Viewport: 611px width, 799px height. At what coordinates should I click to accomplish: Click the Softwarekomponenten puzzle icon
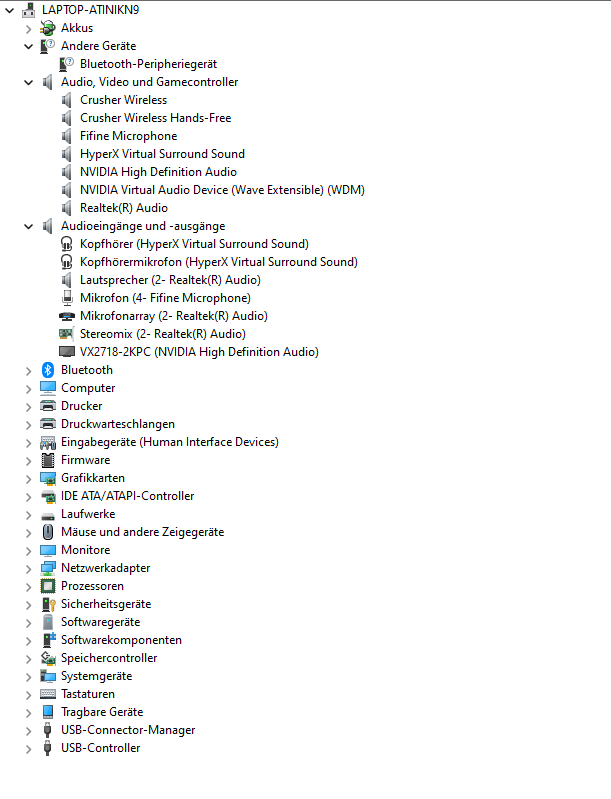[x=48, y=640]
